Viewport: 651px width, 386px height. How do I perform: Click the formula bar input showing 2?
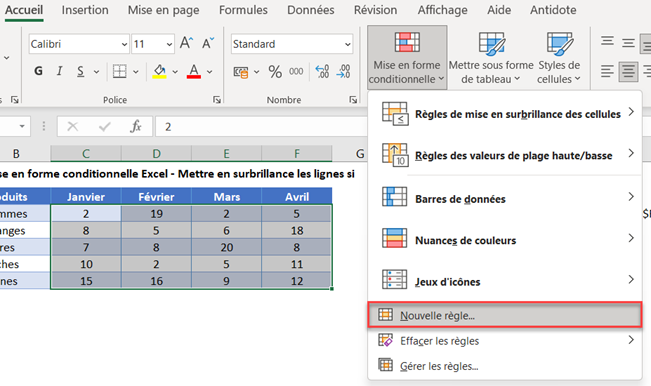pyautogui.click(x=262, y=127)
